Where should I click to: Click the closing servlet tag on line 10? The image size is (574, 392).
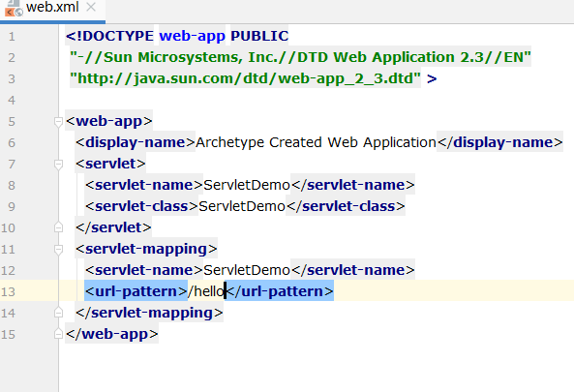point(113,227)
